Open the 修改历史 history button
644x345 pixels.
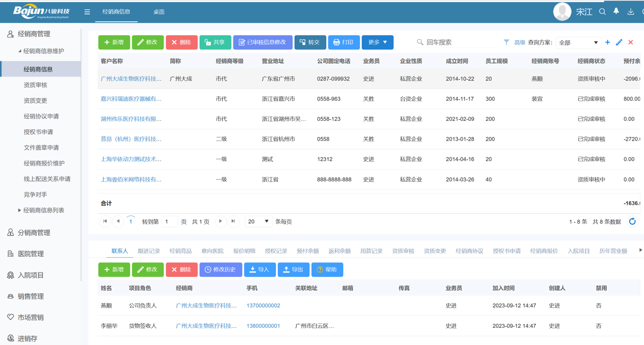221,269
